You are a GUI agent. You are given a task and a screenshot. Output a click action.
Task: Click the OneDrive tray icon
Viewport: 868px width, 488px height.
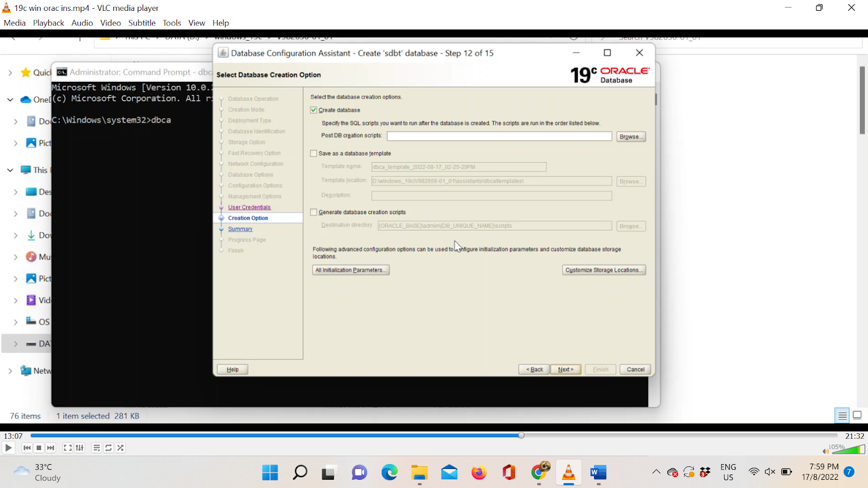(673, 472)
